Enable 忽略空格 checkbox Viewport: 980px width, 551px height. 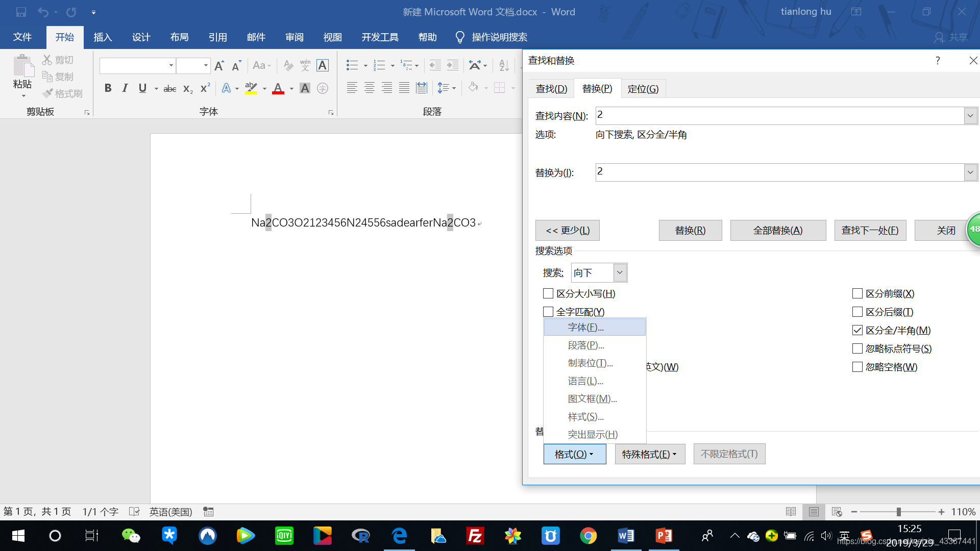point(857,367)
